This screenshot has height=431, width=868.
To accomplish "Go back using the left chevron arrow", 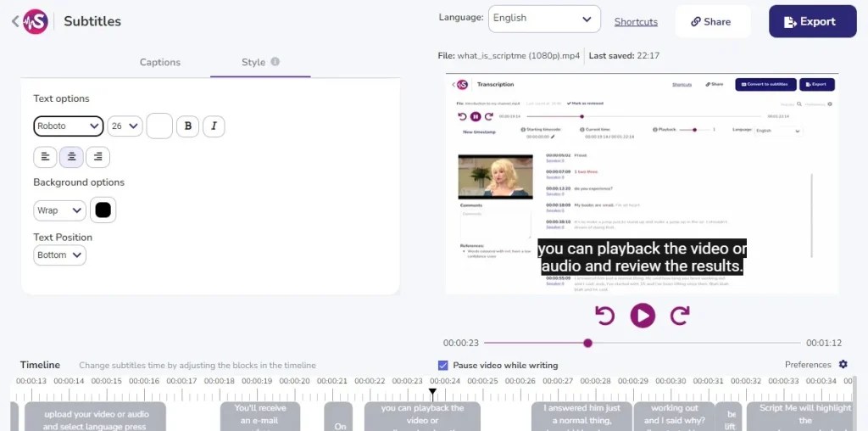I will 15,21.
